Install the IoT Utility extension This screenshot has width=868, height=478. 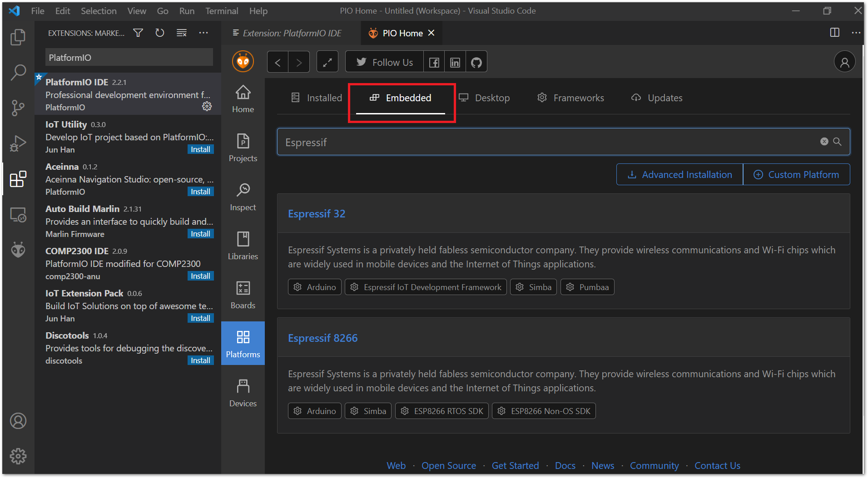pyautogui.click(x=200, y=149)
